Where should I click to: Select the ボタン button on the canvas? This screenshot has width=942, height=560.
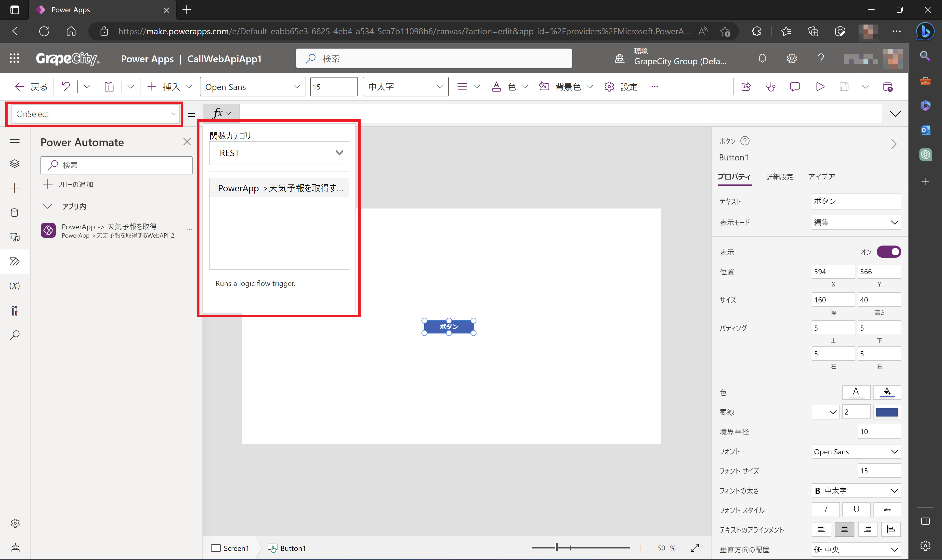pyautogui.click(x=449, y=326)
